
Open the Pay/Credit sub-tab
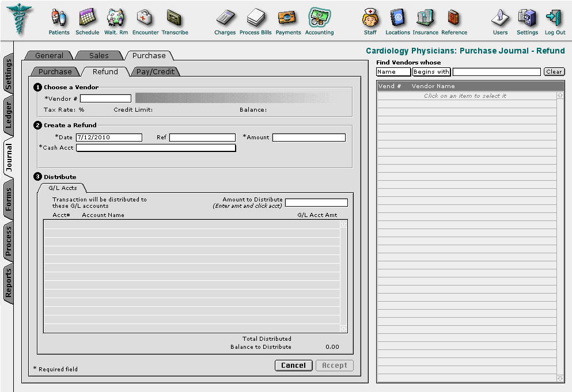pos(156,71)
